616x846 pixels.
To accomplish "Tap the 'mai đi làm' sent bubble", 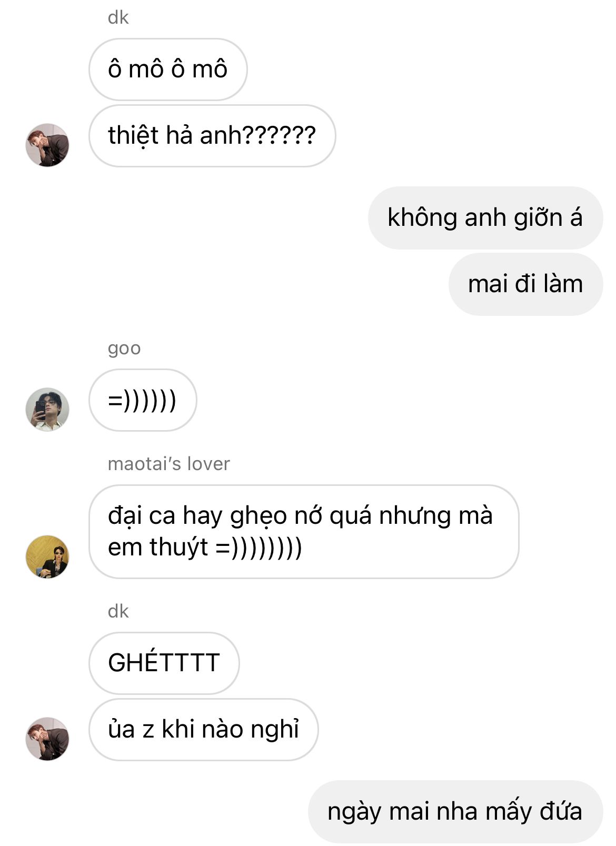I will [525, 284].
